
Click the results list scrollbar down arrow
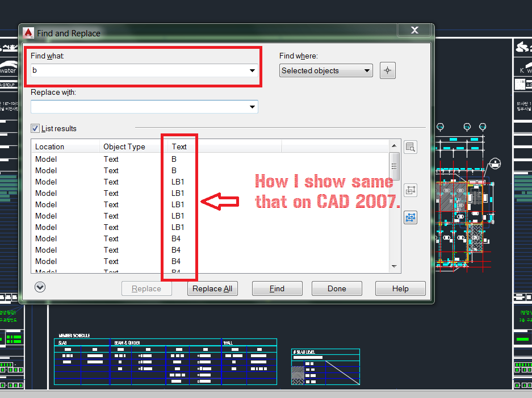[393, 267]
